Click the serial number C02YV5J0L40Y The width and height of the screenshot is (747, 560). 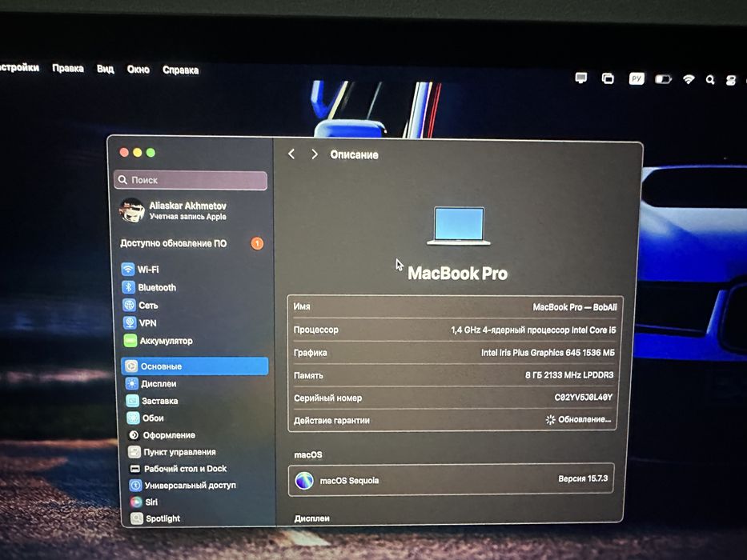tap(584, 397)
